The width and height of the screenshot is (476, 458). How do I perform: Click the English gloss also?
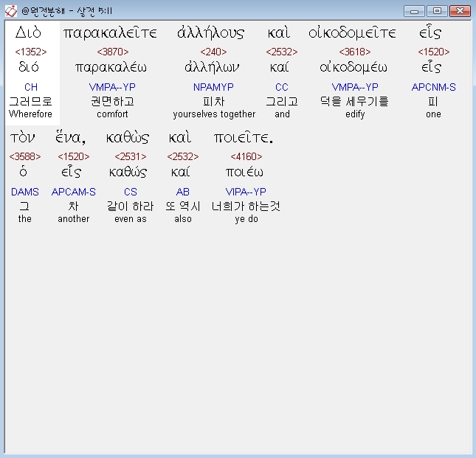coord(183,219)
